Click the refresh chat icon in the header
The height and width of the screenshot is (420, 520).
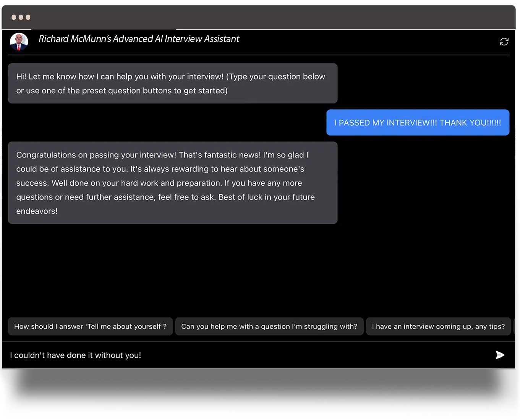point(504,42)
